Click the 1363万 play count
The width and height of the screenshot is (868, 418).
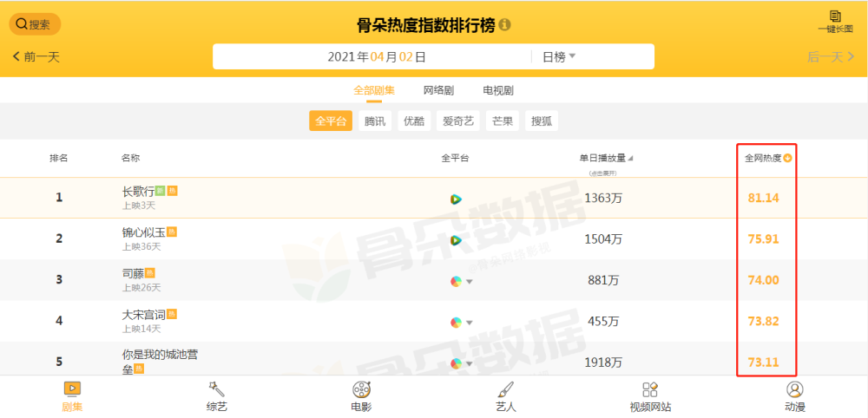[603, 198]
